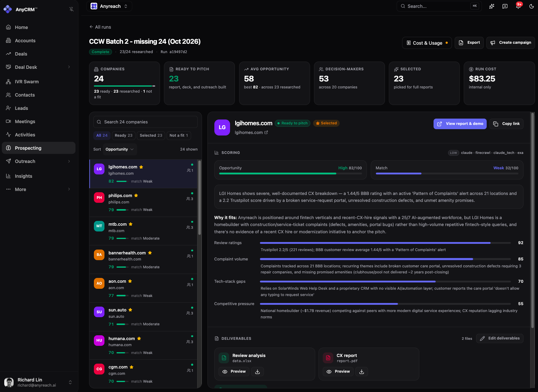The image size is (538, 392).
Task: Unpin the sidebar via the pin icon
Action: tap(71, 9)
